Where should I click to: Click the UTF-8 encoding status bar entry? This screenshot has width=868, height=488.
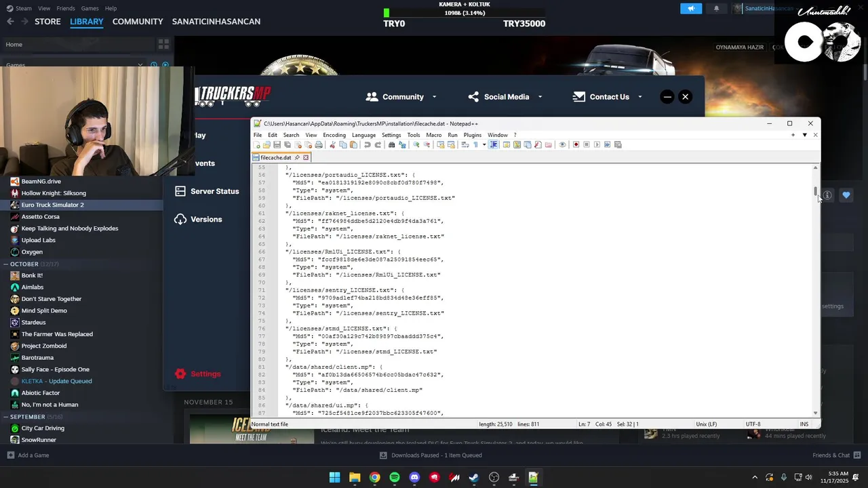(753, 424)
